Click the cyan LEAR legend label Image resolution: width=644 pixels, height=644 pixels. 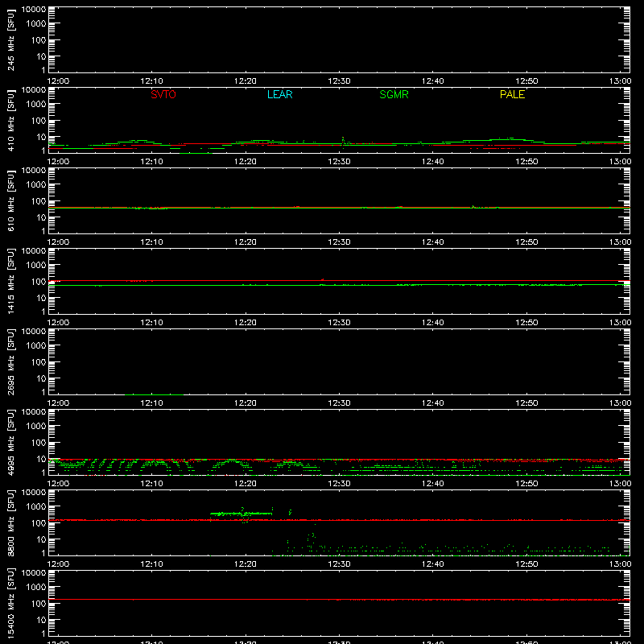tap(279, 94)
